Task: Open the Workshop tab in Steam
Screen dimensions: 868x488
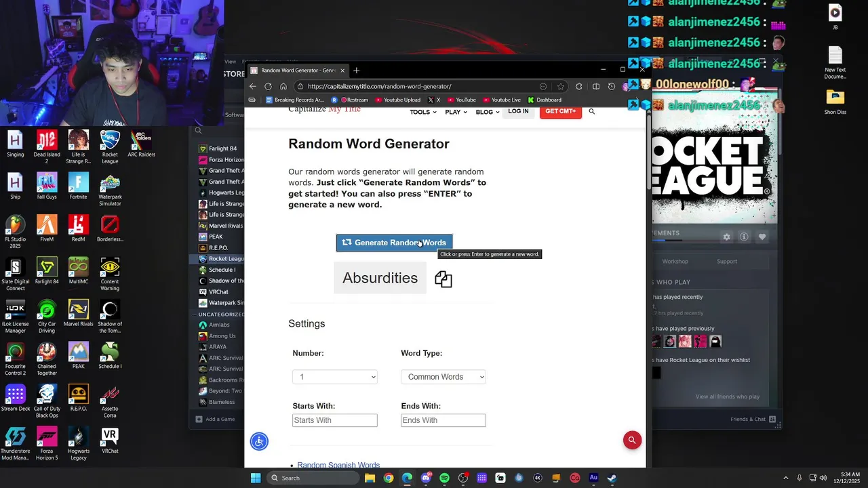Action: pyautogui.click(x=675, y=261)
